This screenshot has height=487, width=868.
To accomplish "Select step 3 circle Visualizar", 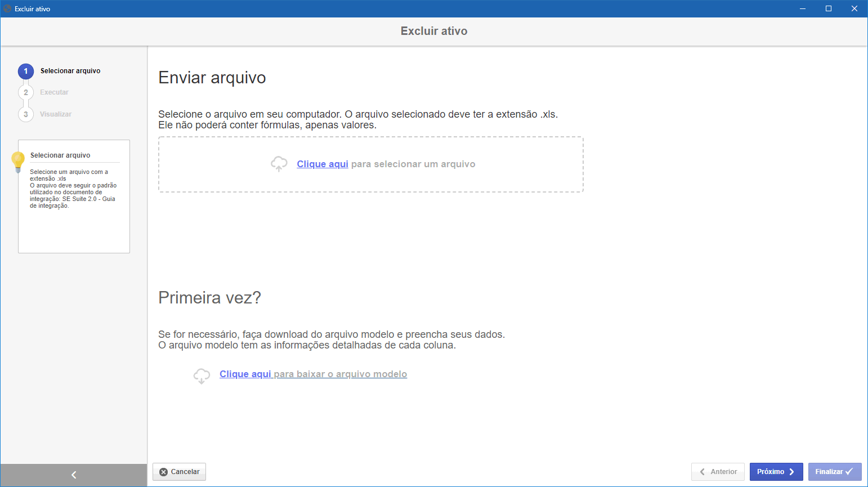I will tap(26, 114).
